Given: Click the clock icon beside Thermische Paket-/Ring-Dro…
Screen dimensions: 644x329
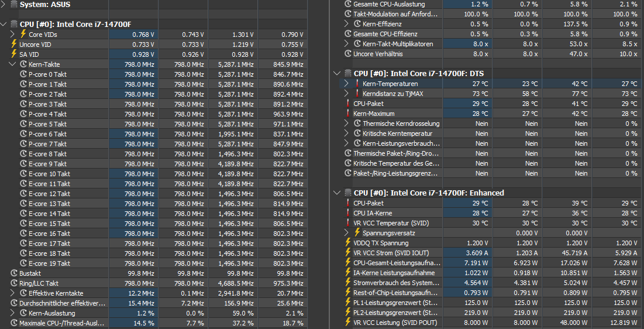Looking at the screenshot, I should 348,153.
